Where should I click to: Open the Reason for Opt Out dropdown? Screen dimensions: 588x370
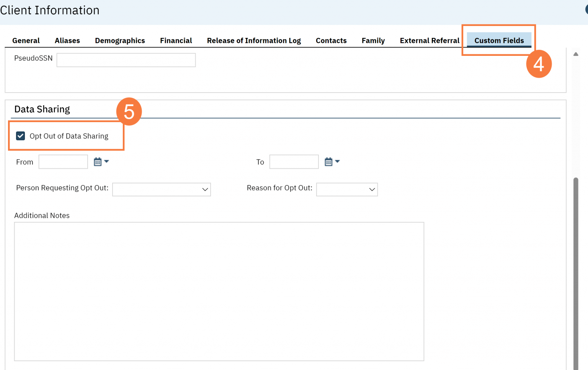point(346,189)
